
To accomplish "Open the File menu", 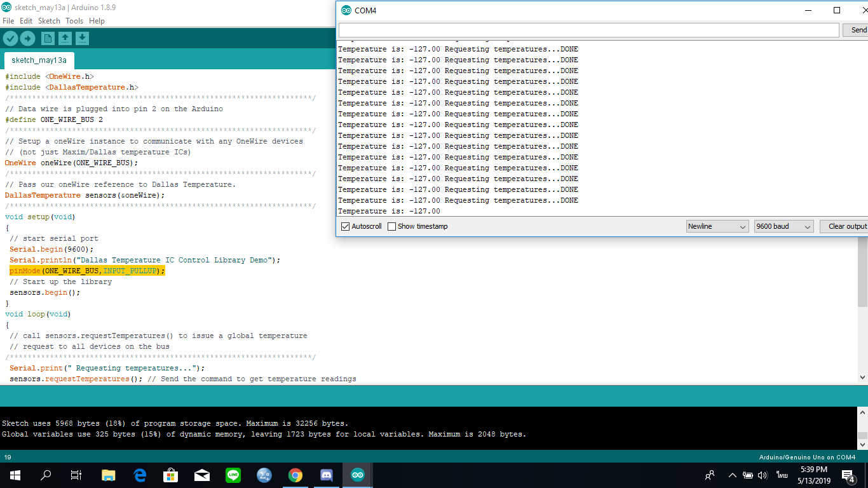I will [8, 21].
